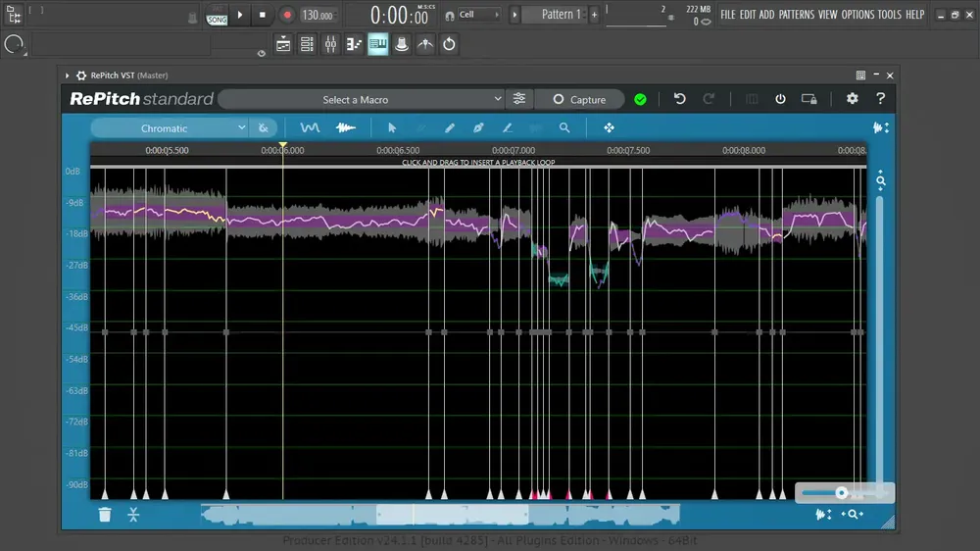980x551 pixels.
Task: Show the waveform level view
Action: coord(346,127)
